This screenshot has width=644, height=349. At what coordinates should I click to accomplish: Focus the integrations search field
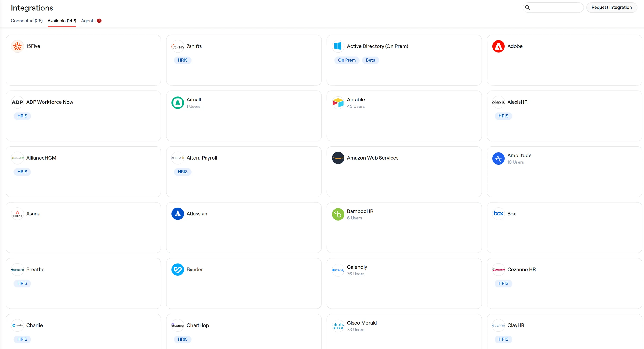(553, 8)
